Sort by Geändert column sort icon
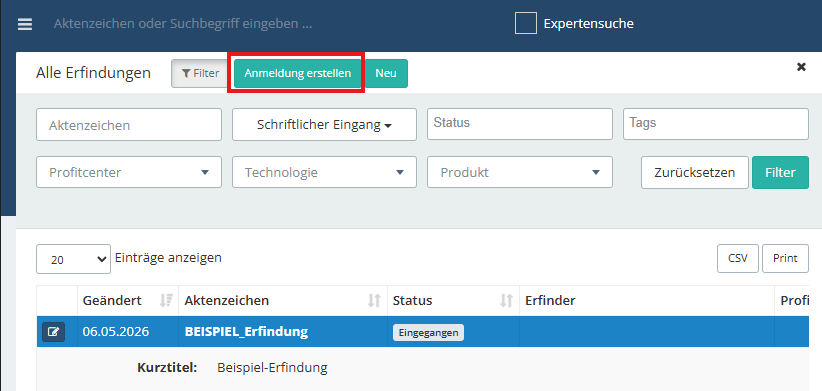 [x=166, y=300]
